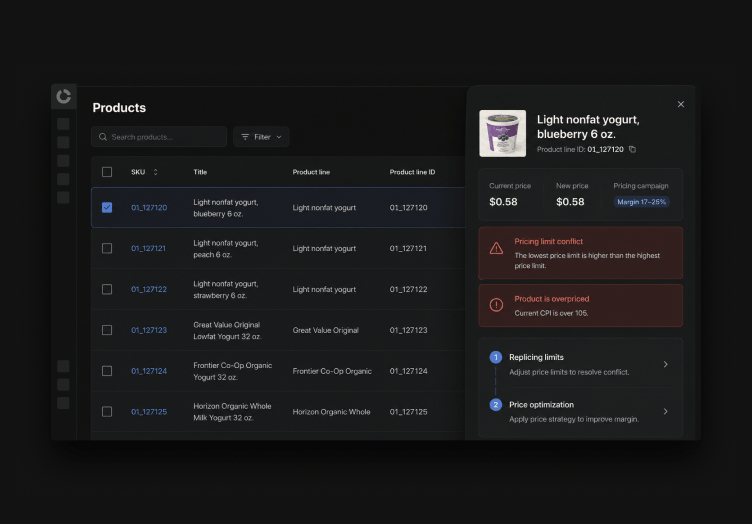Click the Product line ID column header
The height and width of the screenshot is (524, 752).
point(412,172)
